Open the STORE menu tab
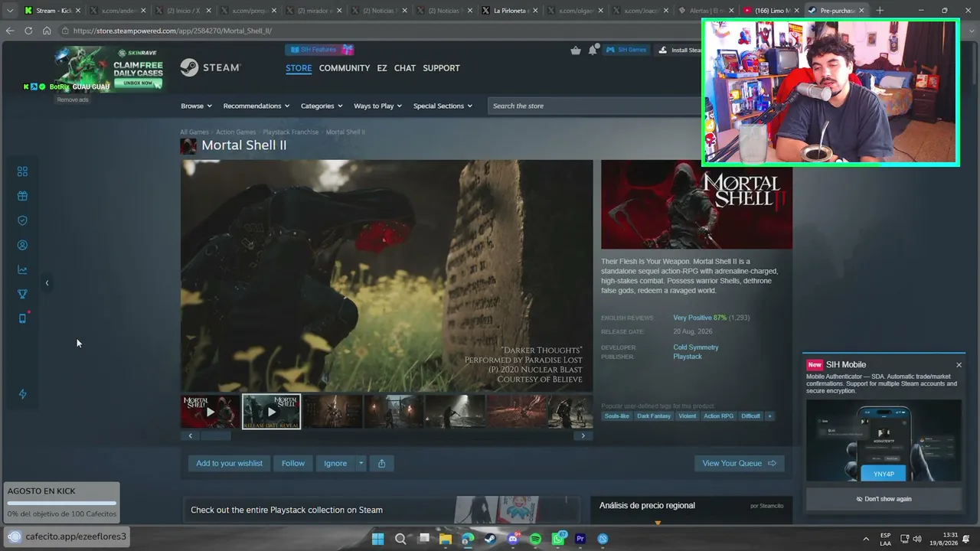 299,68
